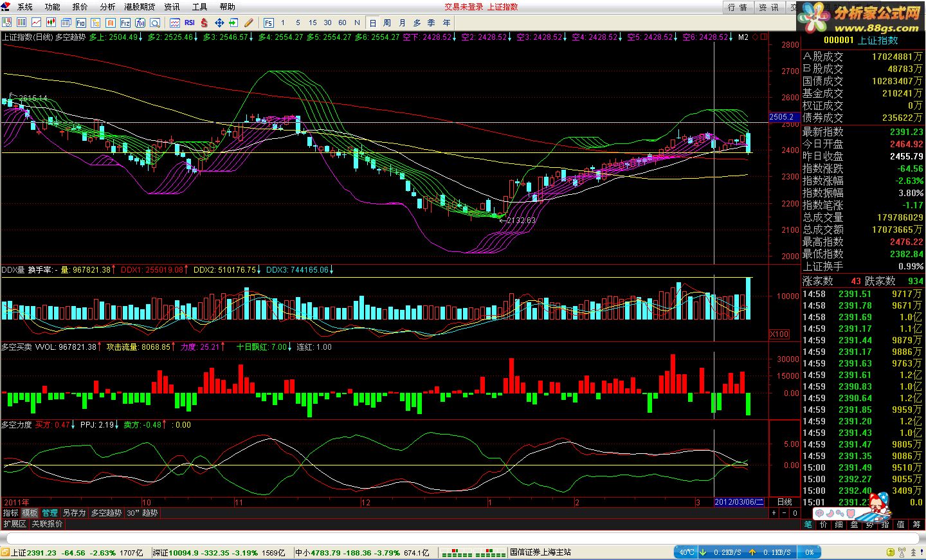This screenshot has width=926, height=560.
Task: Select monthly 月 period
Action: point(402,23)
